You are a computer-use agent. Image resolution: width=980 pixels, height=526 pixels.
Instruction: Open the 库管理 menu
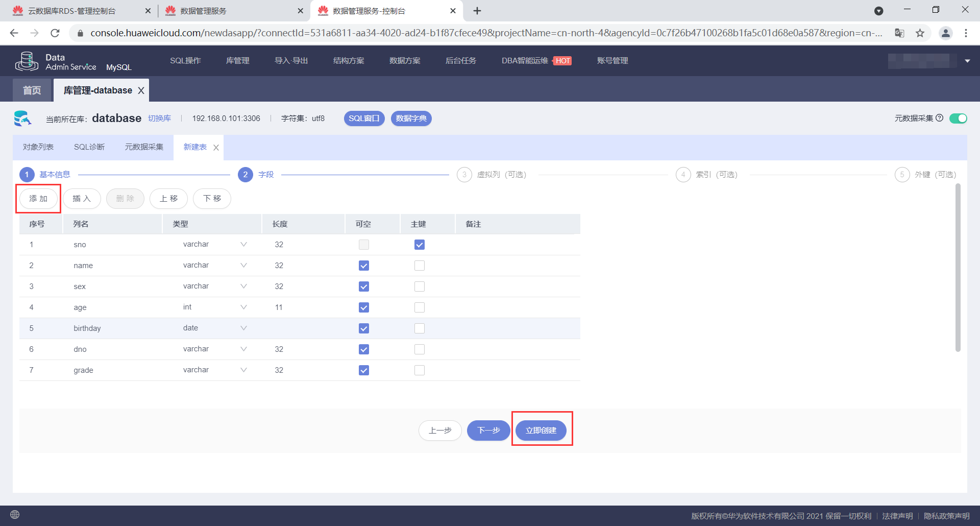237,61
